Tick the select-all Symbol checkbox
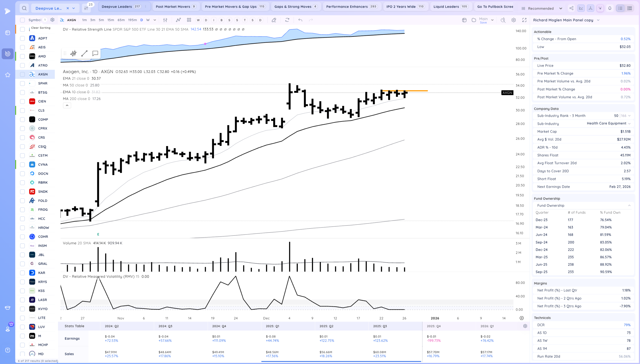Screen dimensions: 640x364 tap(22, 20)
